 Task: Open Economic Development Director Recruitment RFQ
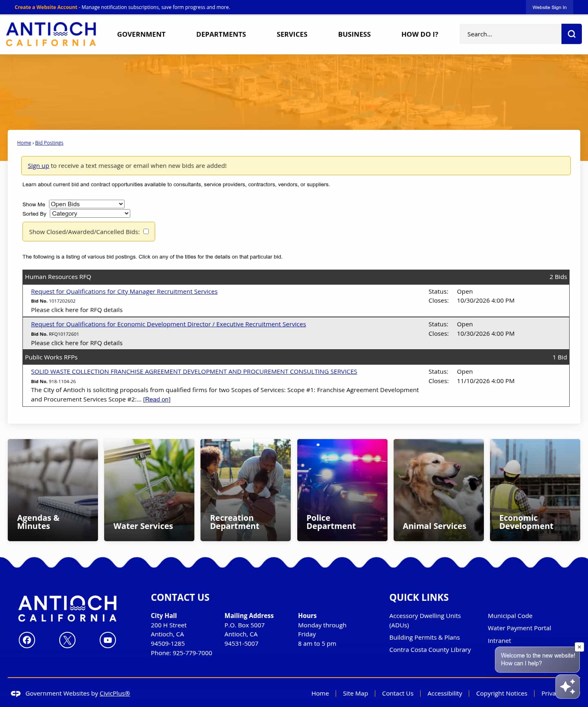click(168, 324)
